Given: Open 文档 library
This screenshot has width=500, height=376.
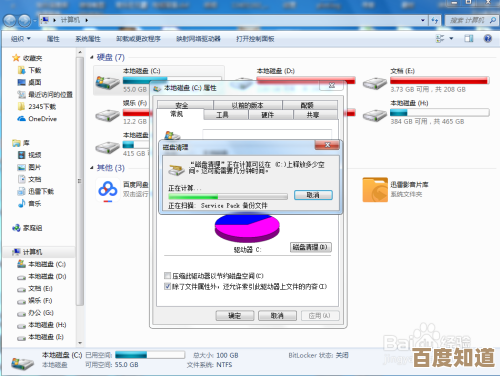Looking at the screenshot, I should click(x=34, y=179).
